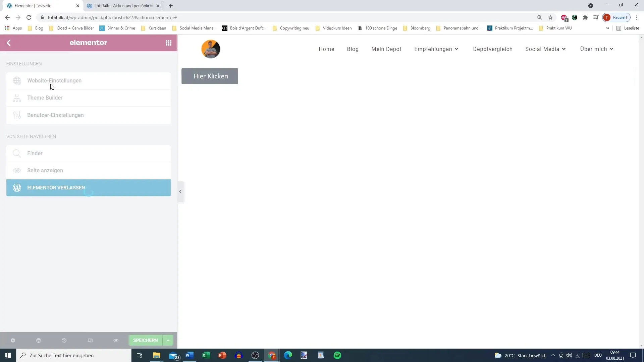This screenshot has height=362, width=644.
Task: Open Word from taskbar
Action: tap(190, 355)
